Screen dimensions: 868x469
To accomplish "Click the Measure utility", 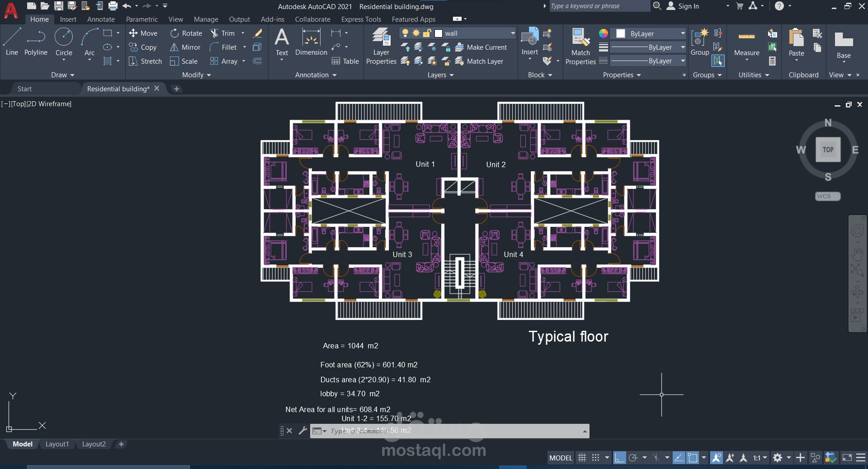I will coord(746,44).
